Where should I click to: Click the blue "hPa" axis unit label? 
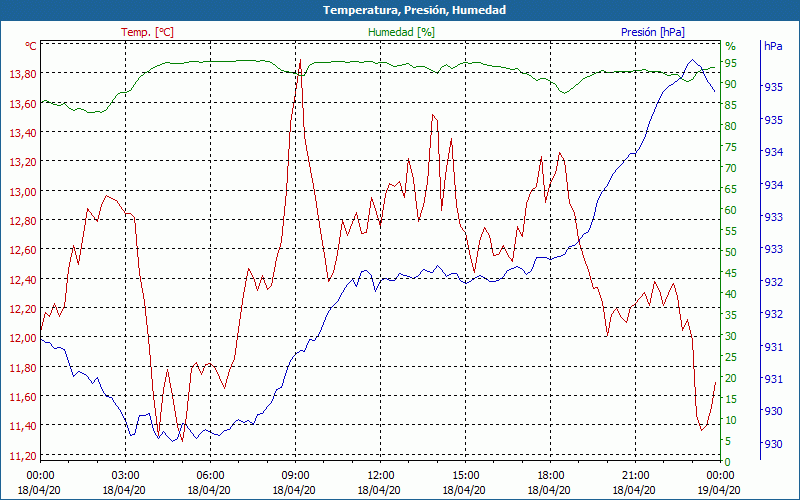point(773,46)
